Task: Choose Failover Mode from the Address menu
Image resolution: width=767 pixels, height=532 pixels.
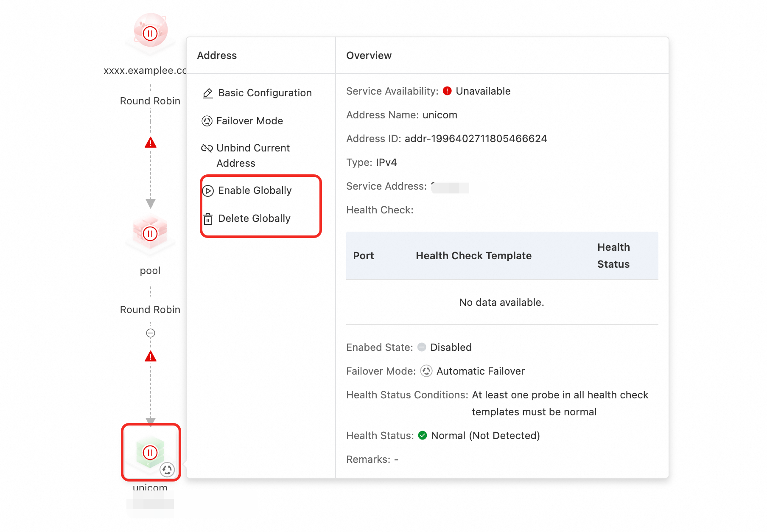Action: [242, 121]
